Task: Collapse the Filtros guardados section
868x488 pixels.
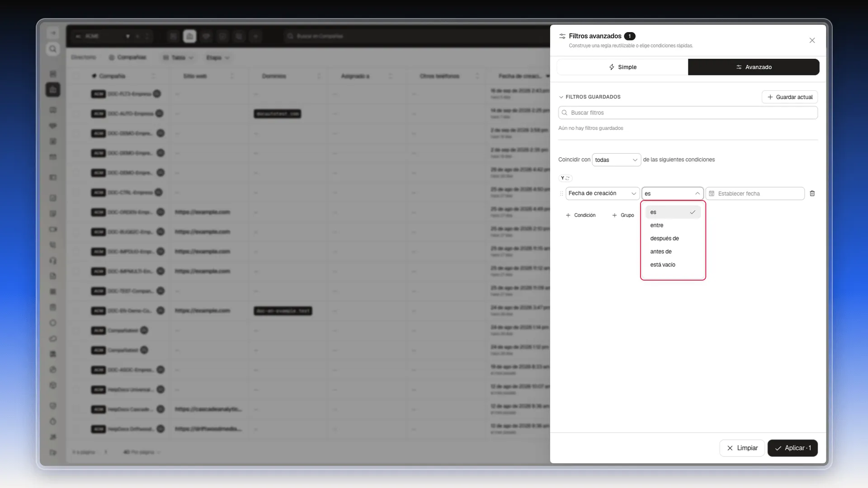Action: click(561, 97)
